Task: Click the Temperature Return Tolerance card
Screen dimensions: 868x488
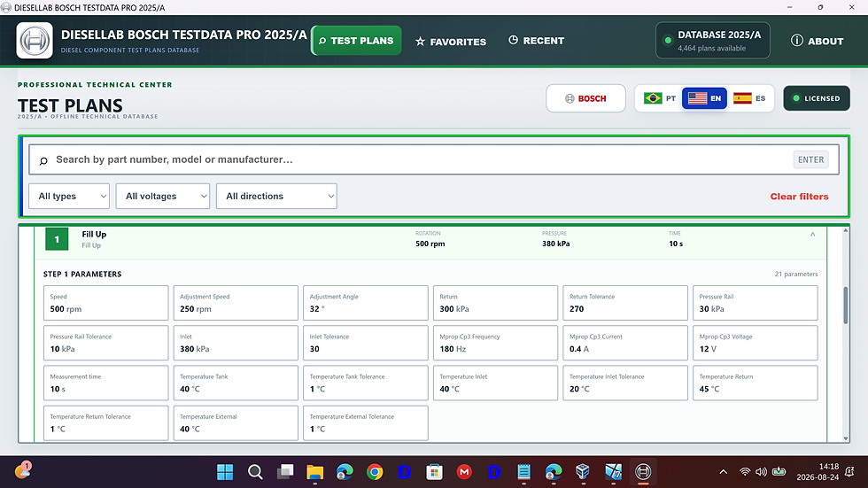Action: [x=105, y=422]
